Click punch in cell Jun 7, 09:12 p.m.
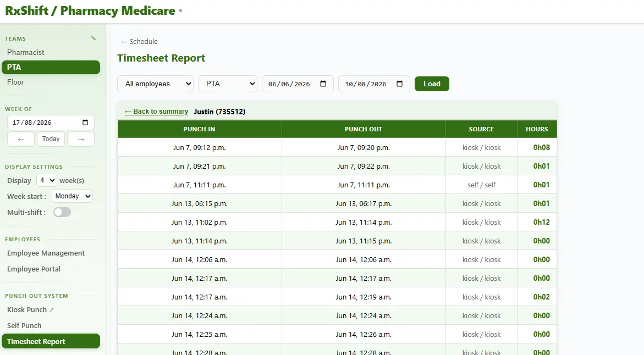Image resolution: width=644 pixels, height=355 pixels. pos(199,147)
